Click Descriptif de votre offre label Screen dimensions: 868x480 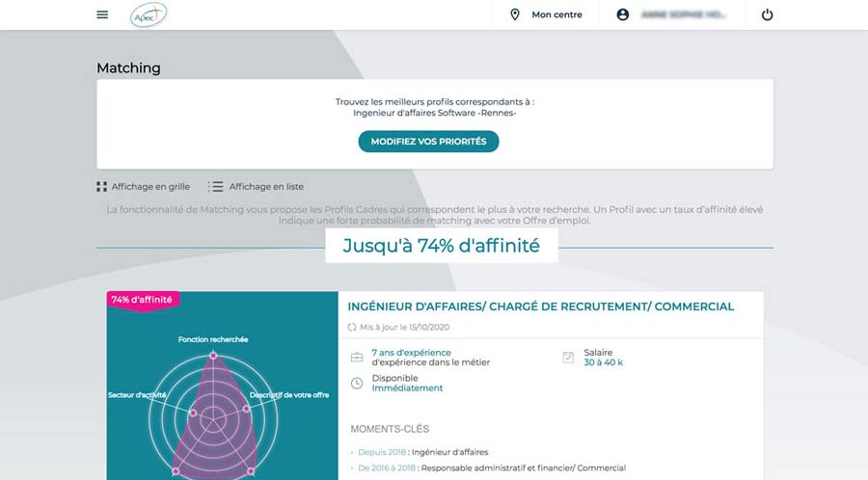[289, 395]
